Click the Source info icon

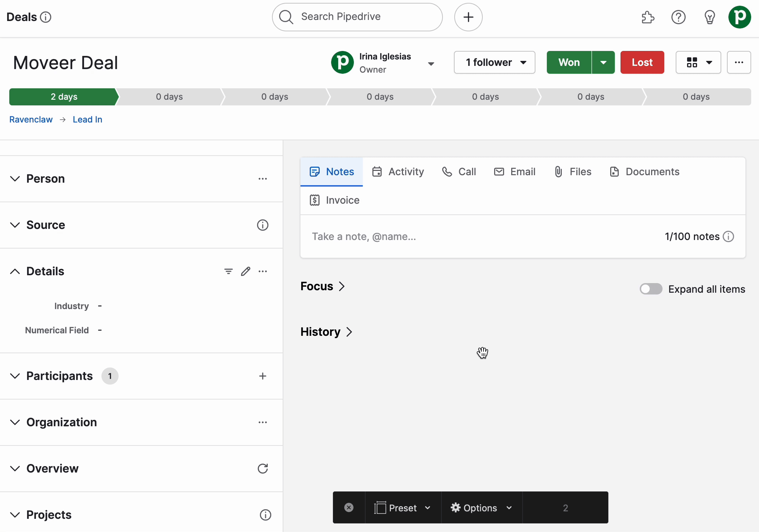(x=263, y=225)
